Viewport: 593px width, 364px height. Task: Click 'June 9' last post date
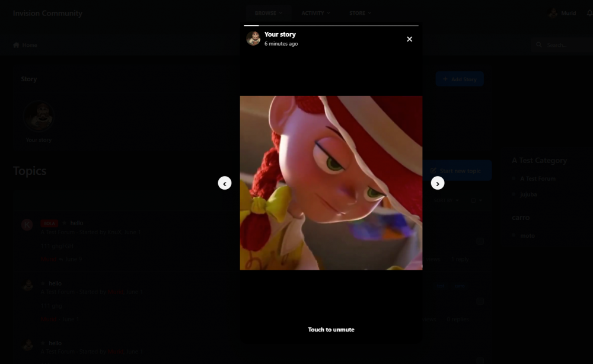point(74,259)
